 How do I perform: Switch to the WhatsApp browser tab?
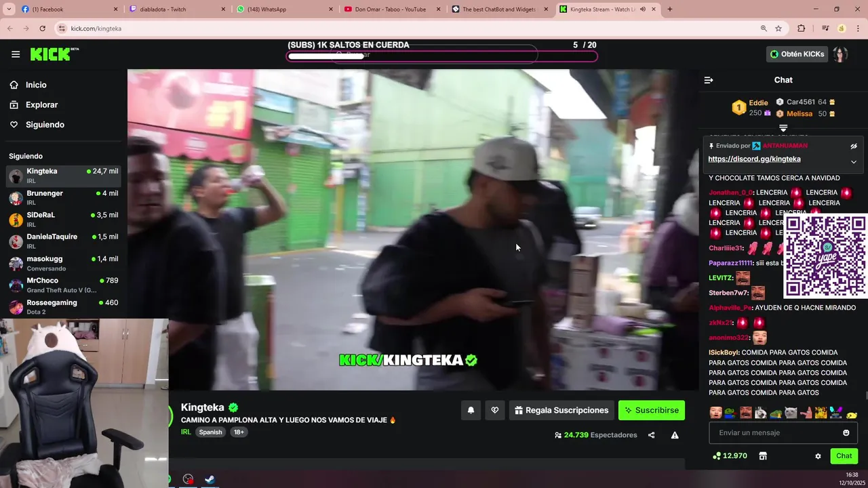283,9
